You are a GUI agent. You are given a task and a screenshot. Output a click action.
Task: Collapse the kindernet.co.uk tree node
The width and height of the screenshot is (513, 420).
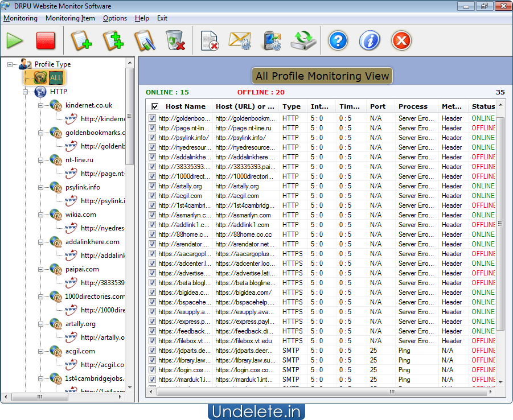(x=40, y=105)
